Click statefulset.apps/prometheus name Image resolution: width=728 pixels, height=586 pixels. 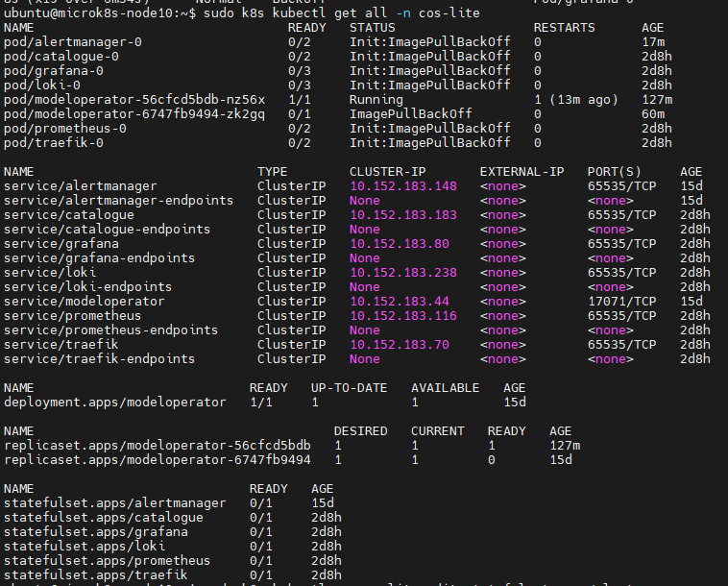pos(107,560)
